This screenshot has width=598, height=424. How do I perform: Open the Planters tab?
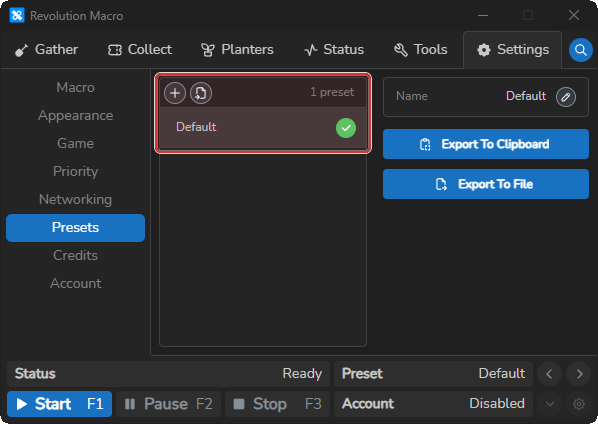237,50
